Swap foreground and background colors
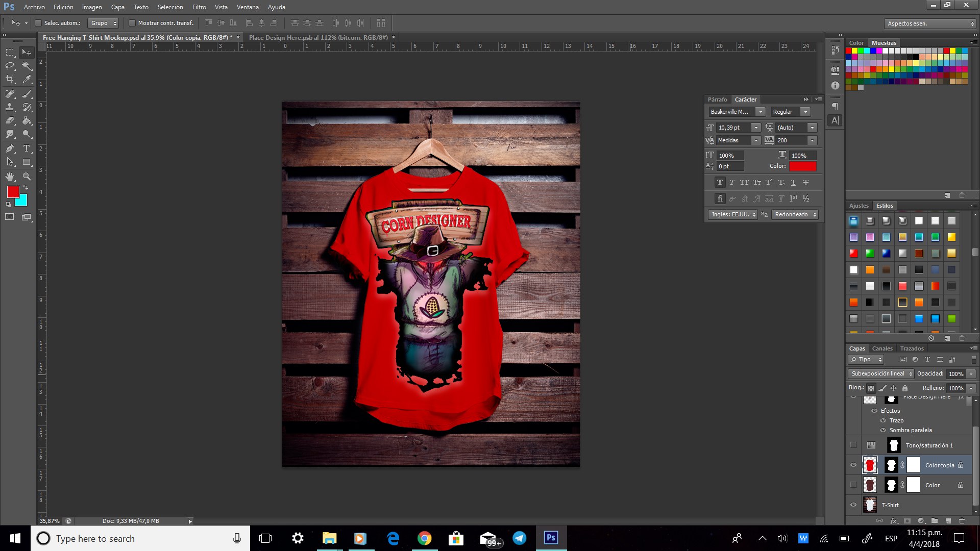The height and width of the screenshot is (551, 980). [26, 188]
